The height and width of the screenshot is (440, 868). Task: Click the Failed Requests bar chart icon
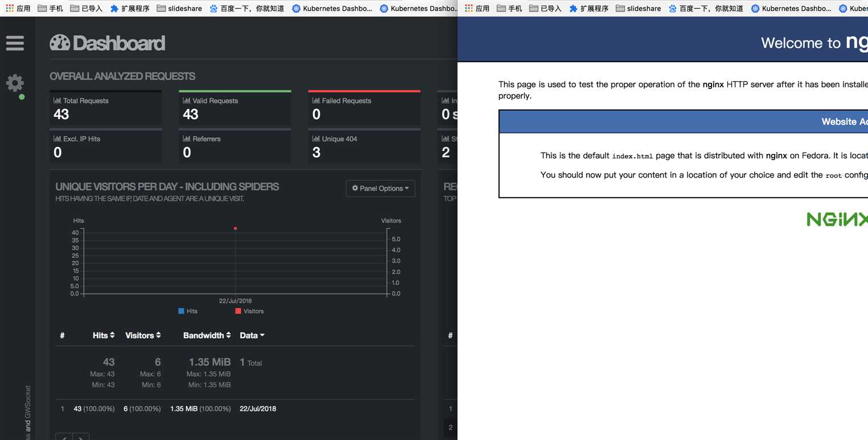[x=316, y=100]
